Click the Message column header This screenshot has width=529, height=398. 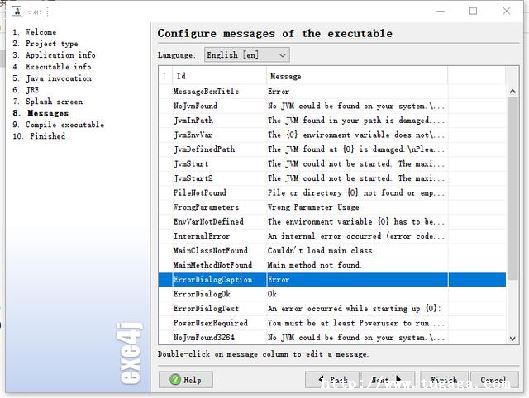(357, 76)
